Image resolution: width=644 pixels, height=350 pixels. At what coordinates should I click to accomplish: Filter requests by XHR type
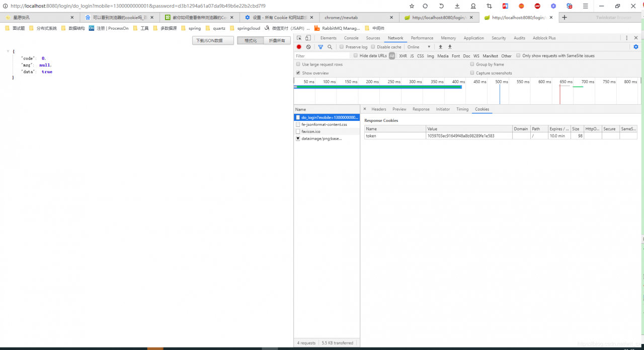click(x=403, y=56)
